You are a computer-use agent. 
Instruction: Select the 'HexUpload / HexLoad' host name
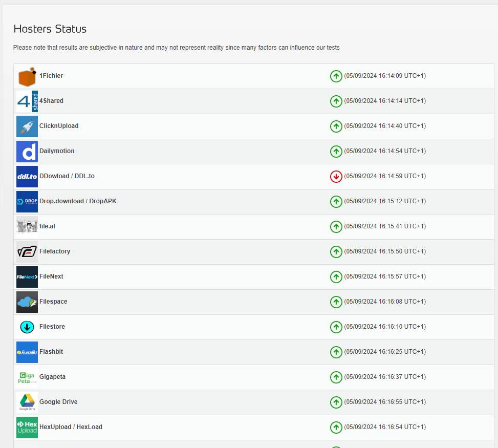coord(71,427)
